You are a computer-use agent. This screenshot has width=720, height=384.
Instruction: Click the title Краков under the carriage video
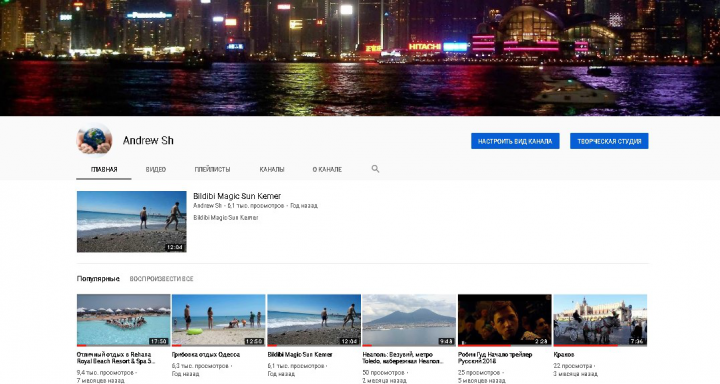(x=564, y=355)
